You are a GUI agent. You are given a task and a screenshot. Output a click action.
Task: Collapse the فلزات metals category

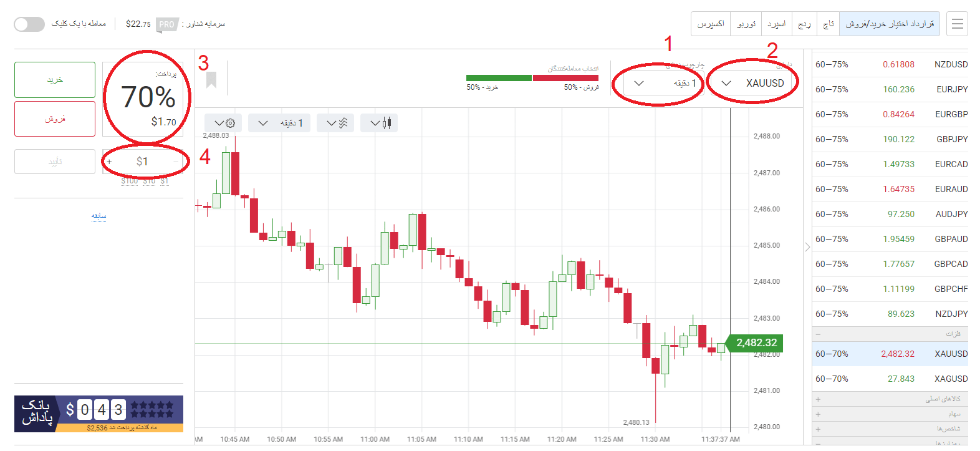click(x=890, y=334)
